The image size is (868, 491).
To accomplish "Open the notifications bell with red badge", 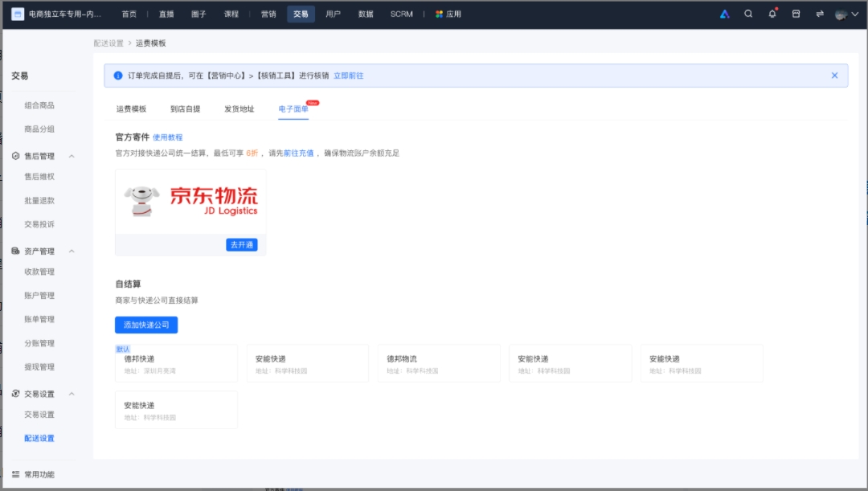I will tap(772, 14).
